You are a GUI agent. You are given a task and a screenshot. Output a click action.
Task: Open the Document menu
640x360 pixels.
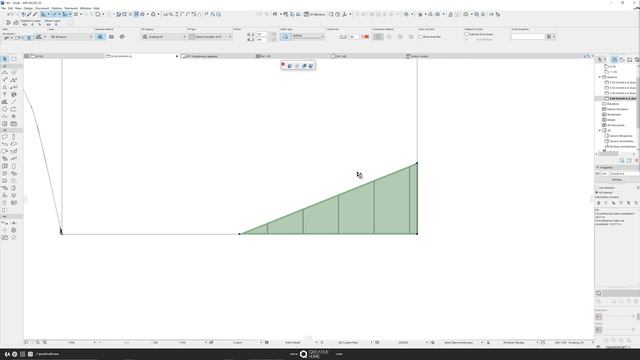coord(42,8)
